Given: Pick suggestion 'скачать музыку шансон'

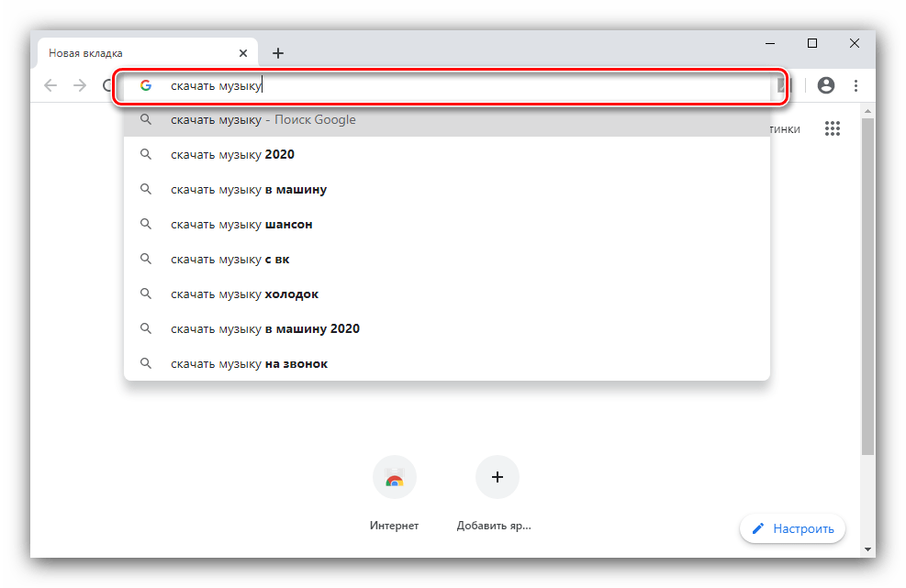Looking at the screenshot, I should [447, 224].
